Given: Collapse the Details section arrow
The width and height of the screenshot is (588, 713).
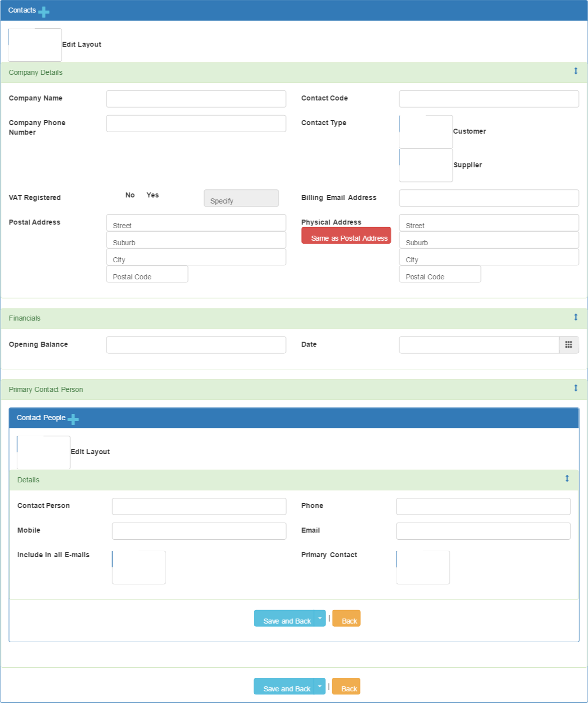Looking at the screenshot, I should point(567,478).
